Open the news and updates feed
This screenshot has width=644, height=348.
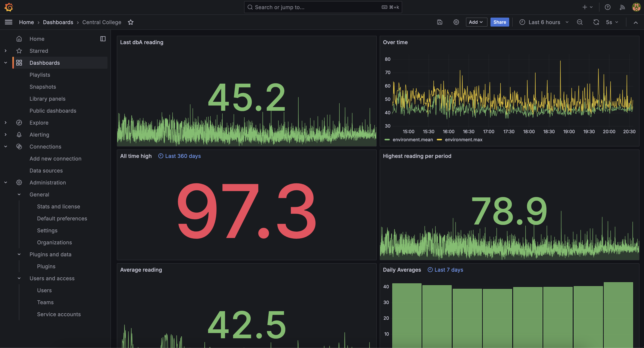click(x=622, y=7)
